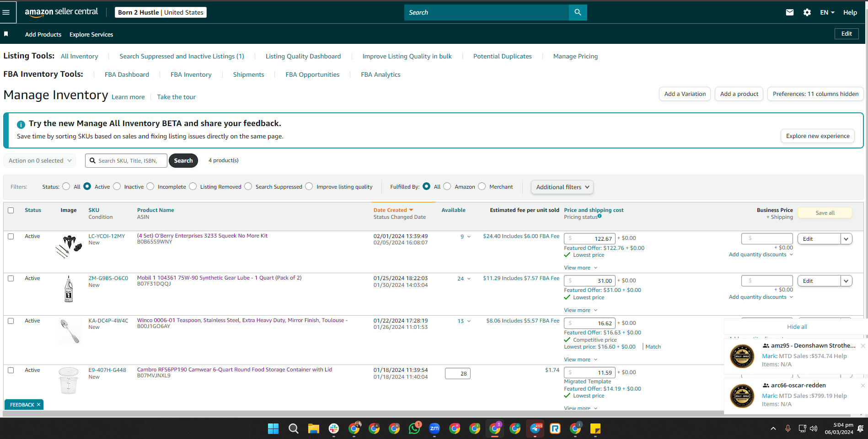Open Windows taskbar search
The width and height of the screenshot is (868, 439).
pos(294,428)
